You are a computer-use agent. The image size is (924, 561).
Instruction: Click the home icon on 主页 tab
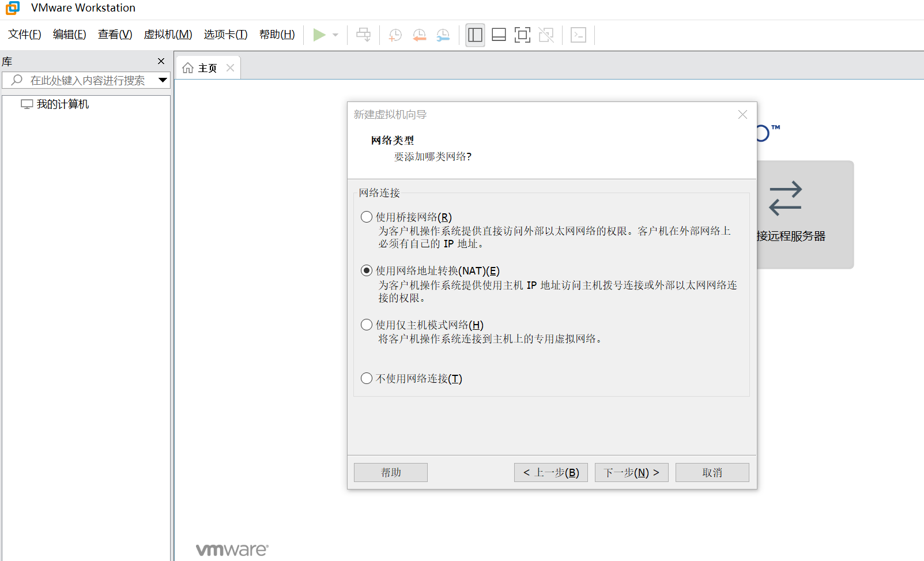pos(188,68)
